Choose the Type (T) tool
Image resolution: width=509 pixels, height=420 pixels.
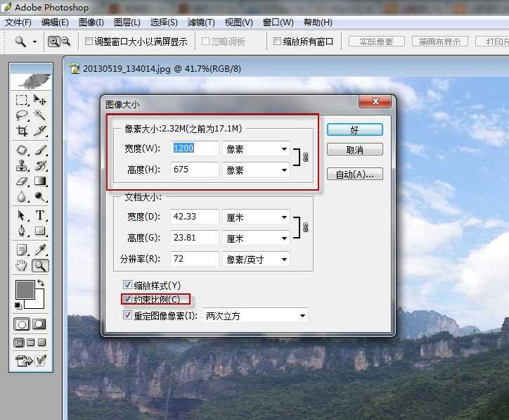(x=40, y=215)
